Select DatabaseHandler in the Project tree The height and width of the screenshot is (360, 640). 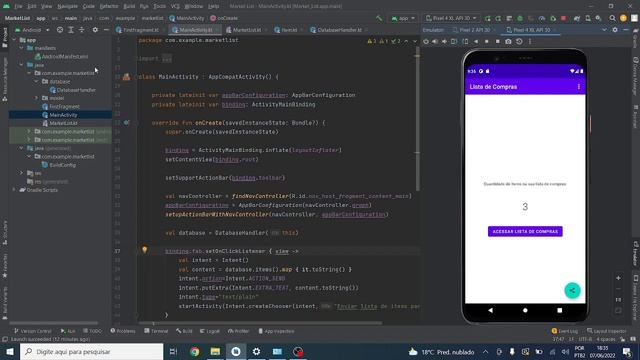point(73,90)
